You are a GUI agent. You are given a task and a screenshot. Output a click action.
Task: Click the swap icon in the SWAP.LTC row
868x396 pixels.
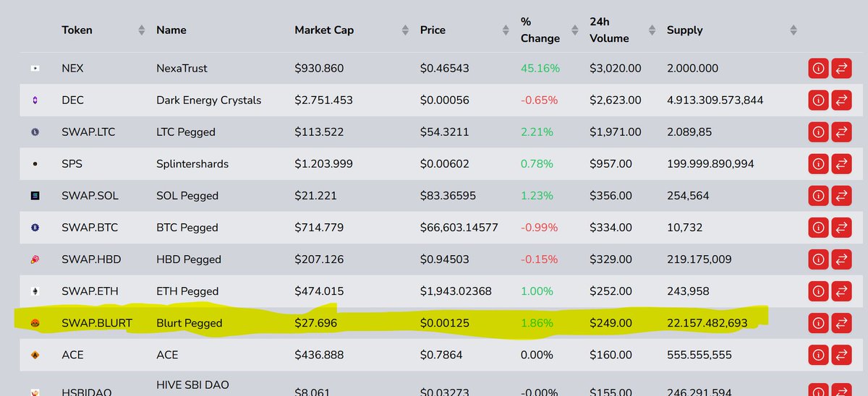(x=842, y=132)
